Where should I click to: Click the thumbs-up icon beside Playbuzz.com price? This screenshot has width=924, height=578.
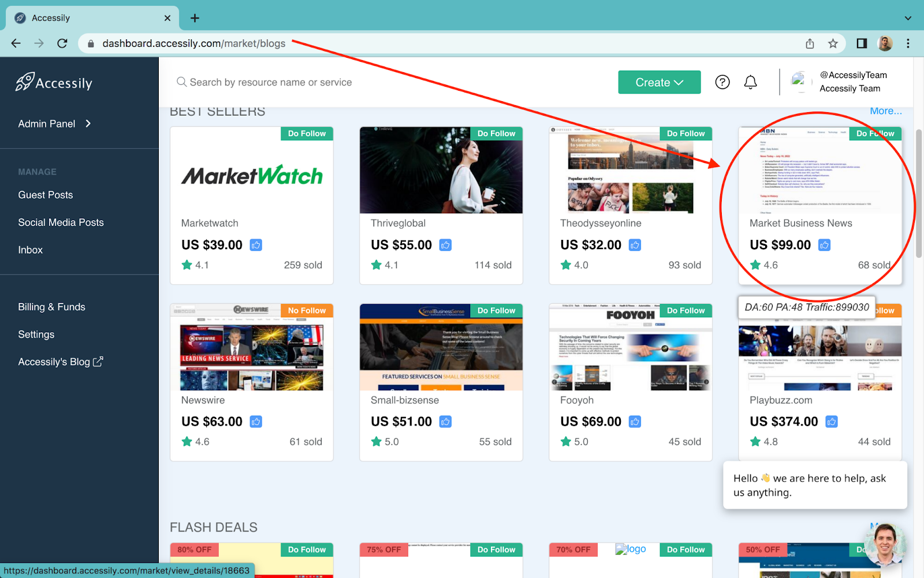832,422
